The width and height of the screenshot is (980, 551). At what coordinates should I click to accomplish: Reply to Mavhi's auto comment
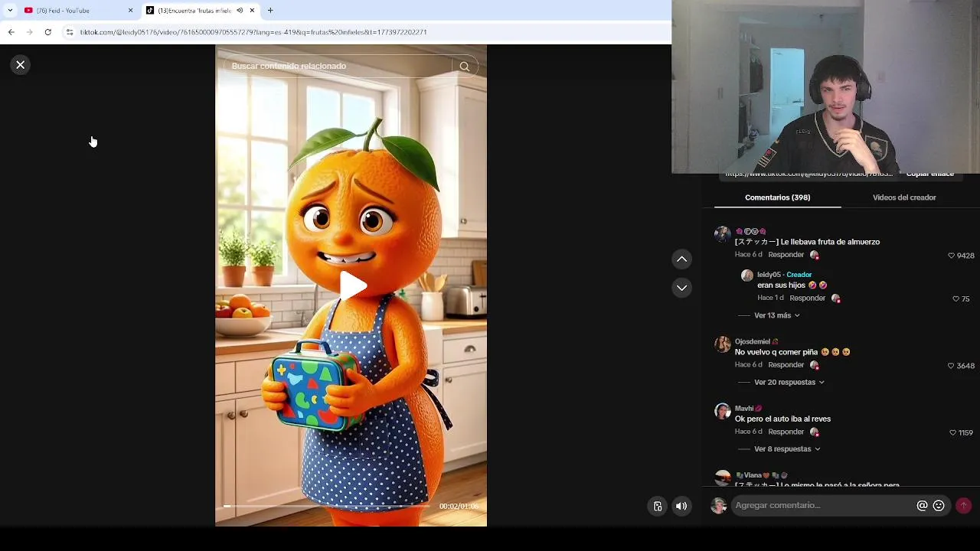coord(786,432)
